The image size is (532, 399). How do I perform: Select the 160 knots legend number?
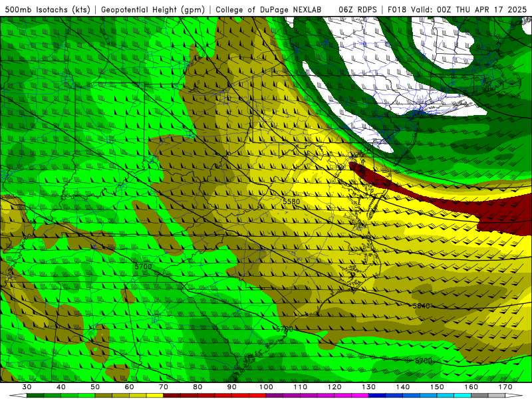[x=471, y=387]
